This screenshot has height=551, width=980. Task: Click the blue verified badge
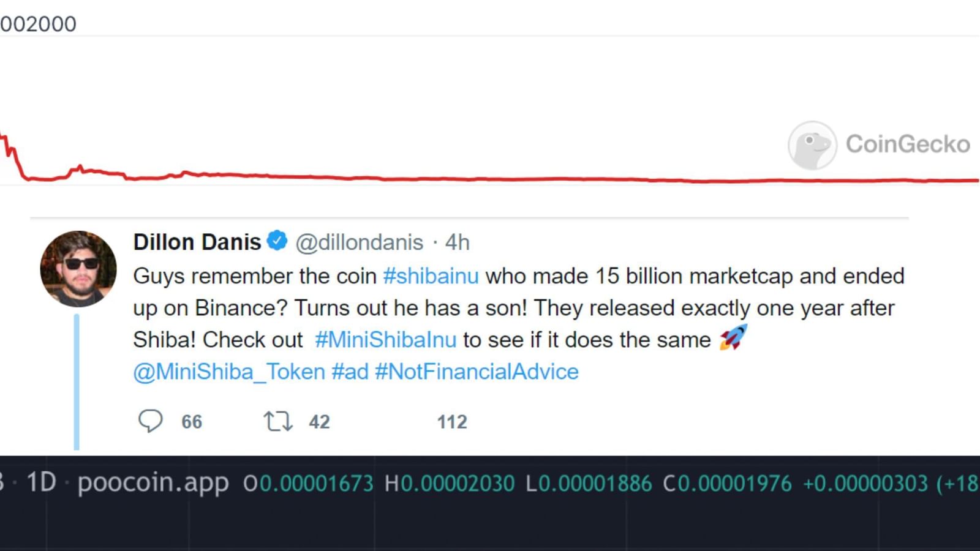(277, 241)
